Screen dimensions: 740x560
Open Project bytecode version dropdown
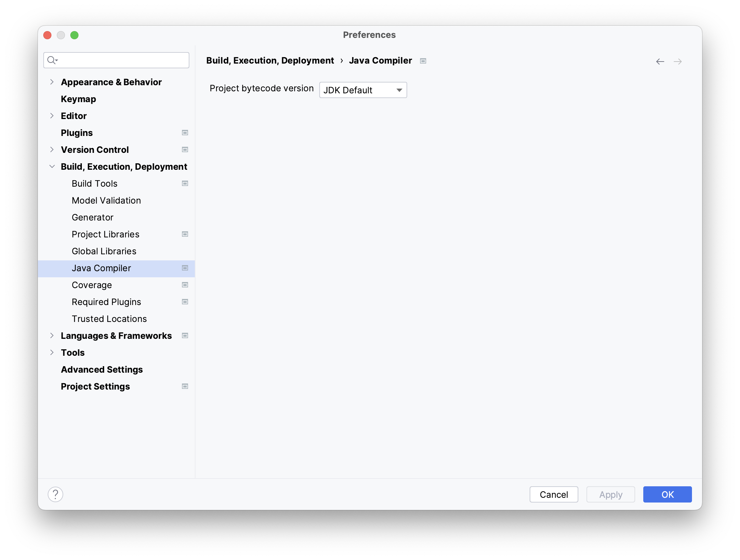pyautogui.click(x=363, y=90)
